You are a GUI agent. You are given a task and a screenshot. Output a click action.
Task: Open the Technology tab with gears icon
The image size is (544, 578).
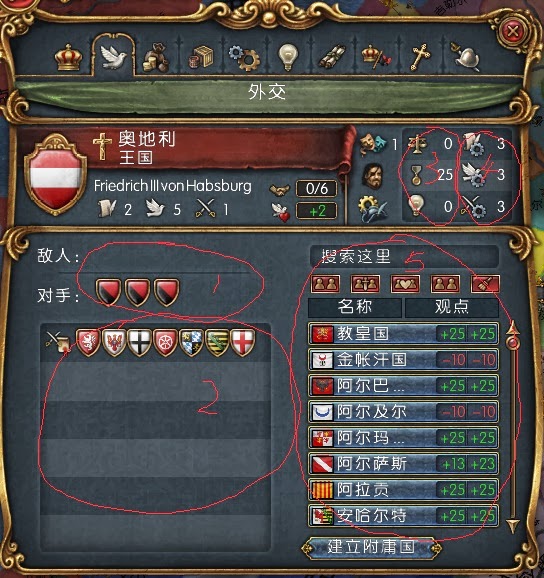click(x=244, y=57)
